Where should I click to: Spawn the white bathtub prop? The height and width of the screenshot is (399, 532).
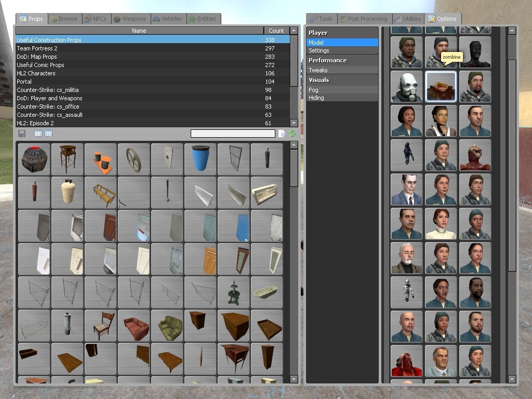[267, 292]
